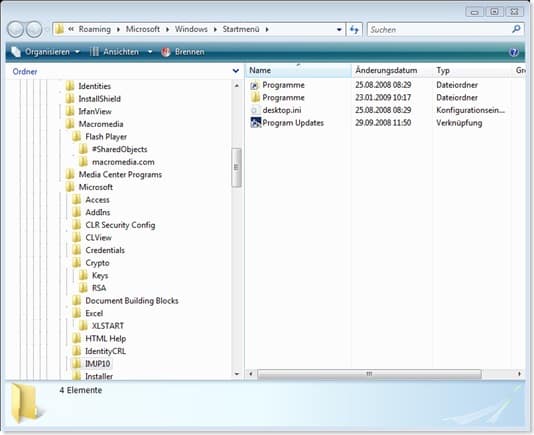Sort by the Typ column header

tap(472, 71)
